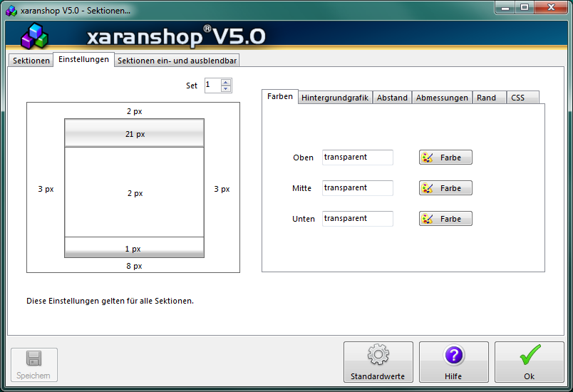
Task: Click the green checkmark Ok icon
Action: [530, 355]
